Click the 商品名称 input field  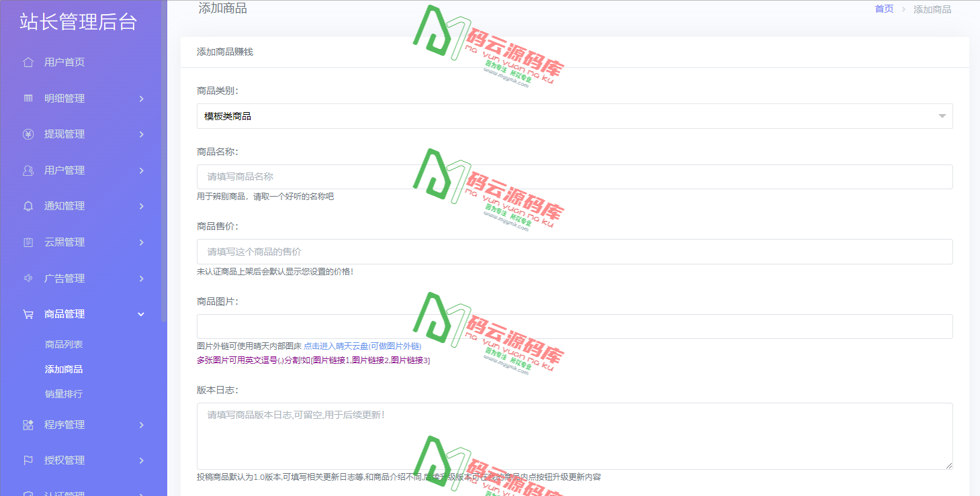(x=574, y=177)
